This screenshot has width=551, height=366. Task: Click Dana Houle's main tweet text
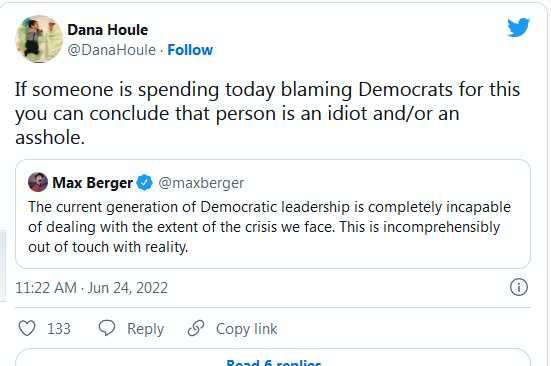pyautogui.click(x=267, y=113)
